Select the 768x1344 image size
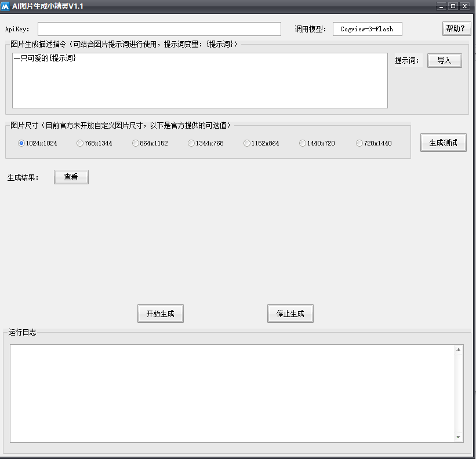 [x=95, y=143]
